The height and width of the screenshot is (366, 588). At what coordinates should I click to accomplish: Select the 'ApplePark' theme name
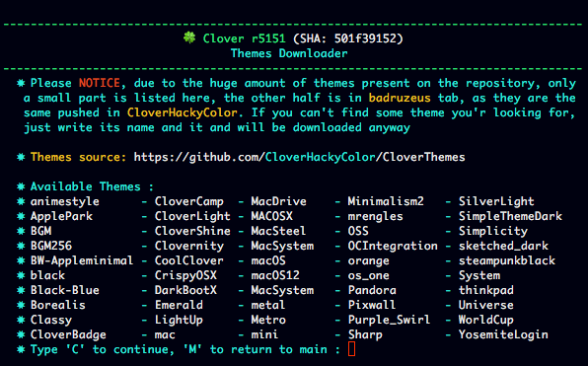61,216
